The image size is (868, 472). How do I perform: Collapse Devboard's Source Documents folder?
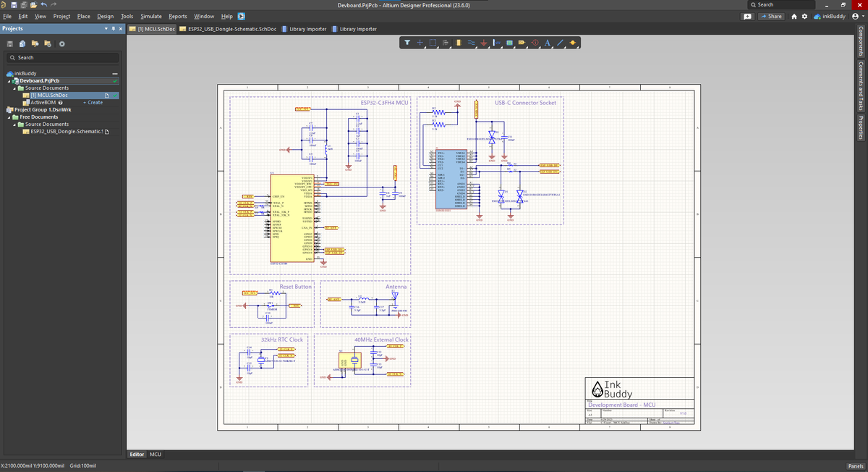(14, 88)
